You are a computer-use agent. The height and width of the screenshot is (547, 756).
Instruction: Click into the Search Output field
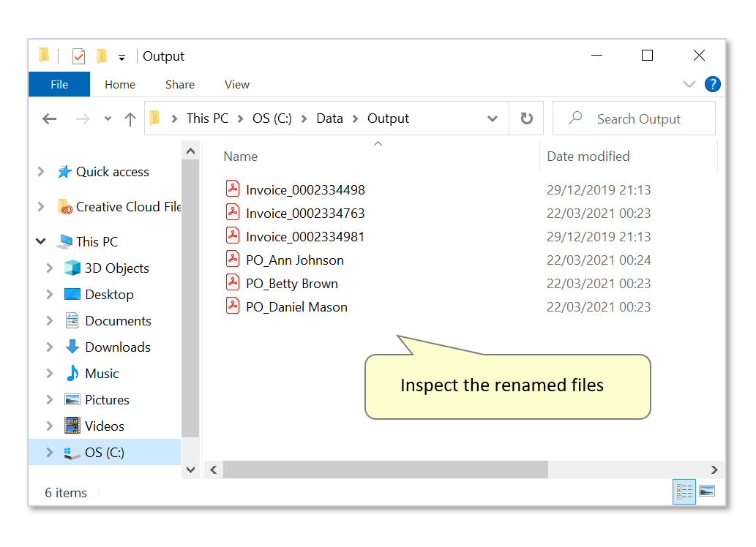(x=634, y=118)
